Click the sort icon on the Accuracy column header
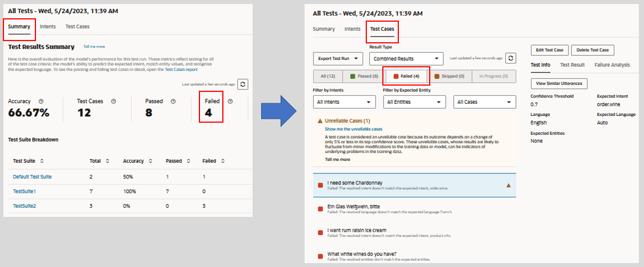The image size is (644, 267). tap(150, 161)
